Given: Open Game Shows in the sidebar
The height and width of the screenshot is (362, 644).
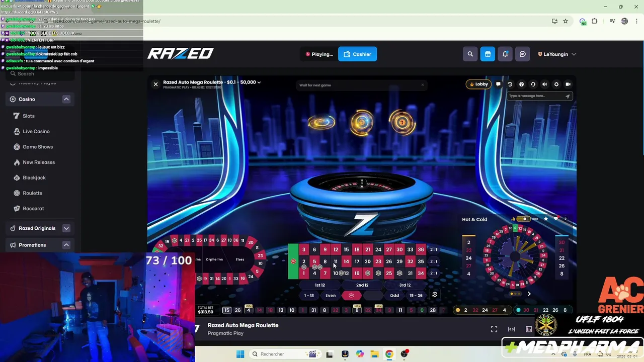Looking at the screenshot, I should point(38,147).
